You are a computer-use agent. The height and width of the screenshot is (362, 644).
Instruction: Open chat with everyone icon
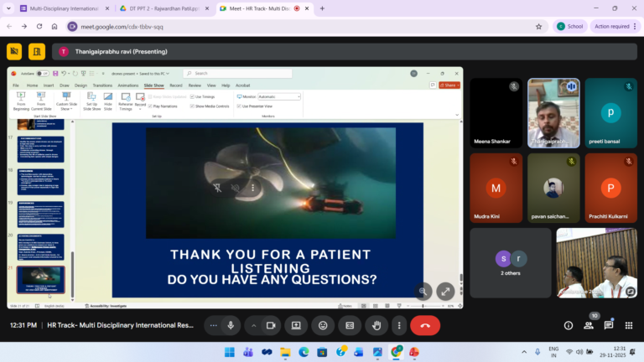point(609,325)
